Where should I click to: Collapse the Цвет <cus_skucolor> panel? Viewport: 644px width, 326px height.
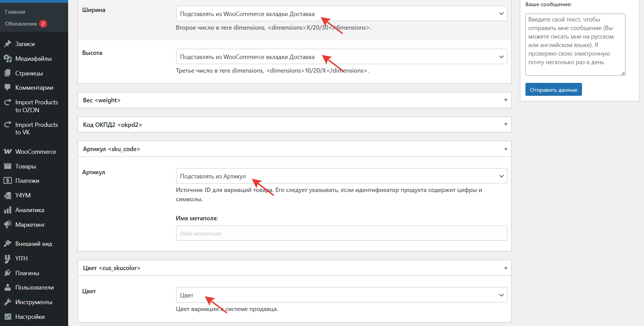506,268
